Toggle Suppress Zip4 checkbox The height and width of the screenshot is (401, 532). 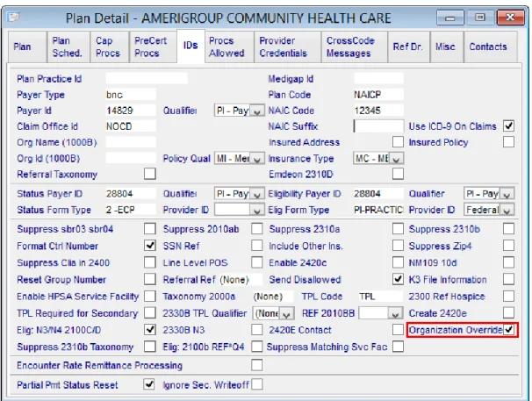(508, 246)
